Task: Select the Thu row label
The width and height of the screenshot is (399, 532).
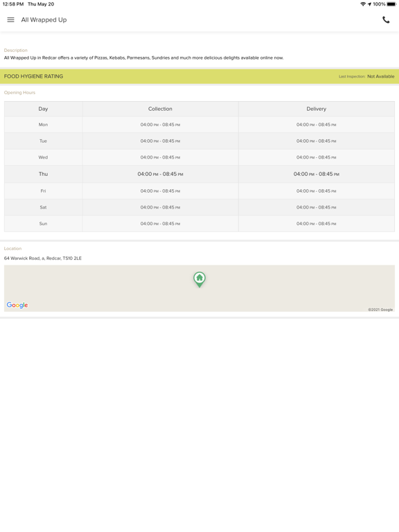Action: coord(43,174)
